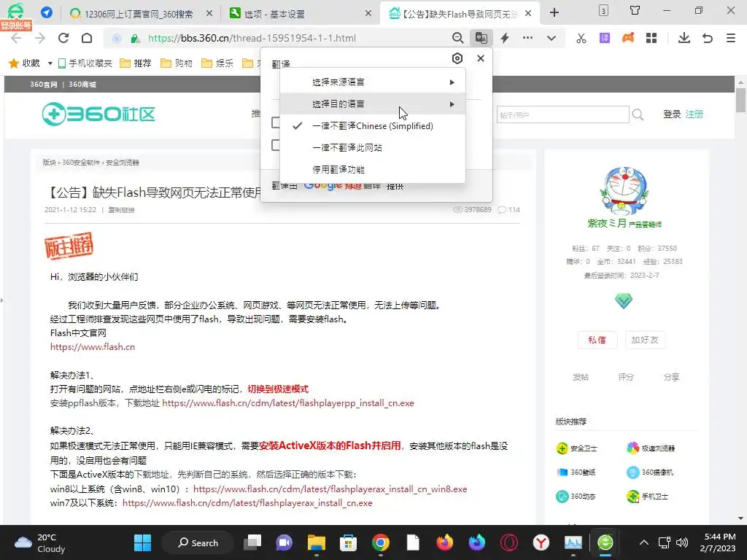Viewport: 747px width, 560px height.
Task: Click the 360商城 top link
Action: (82, 85)
